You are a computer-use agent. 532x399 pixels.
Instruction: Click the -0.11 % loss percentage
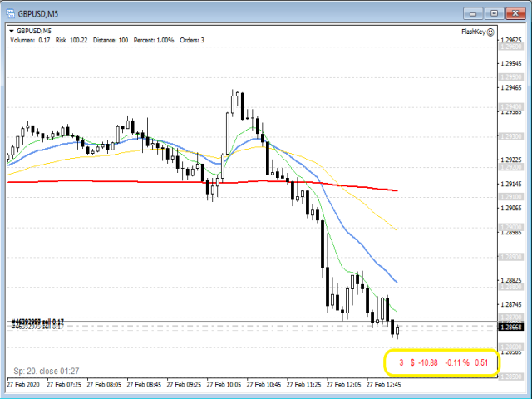click(457, 362)
